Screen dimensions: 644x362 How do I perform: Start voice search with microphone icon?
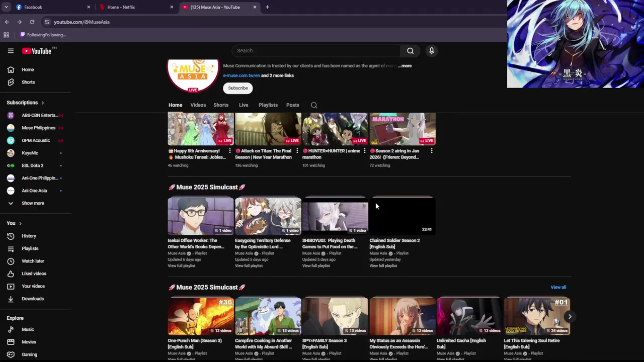[431, 51]
